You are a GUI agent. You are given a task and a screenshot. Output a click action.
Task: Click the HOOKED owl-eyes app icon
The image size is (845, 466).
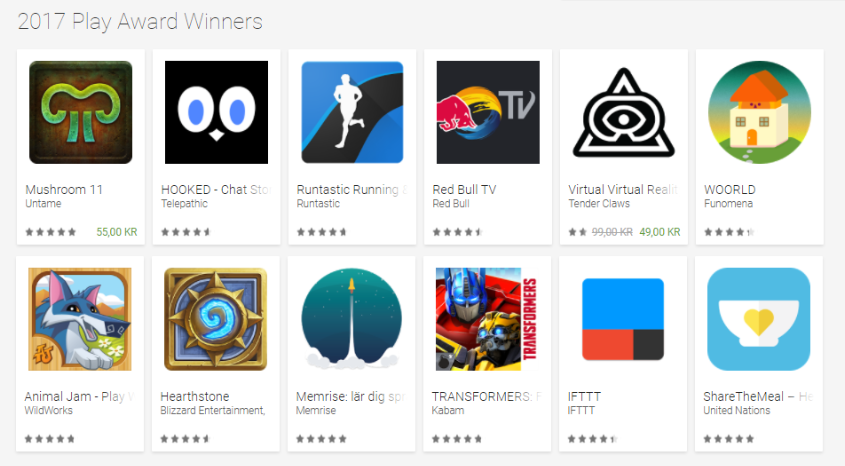[216, 112]
